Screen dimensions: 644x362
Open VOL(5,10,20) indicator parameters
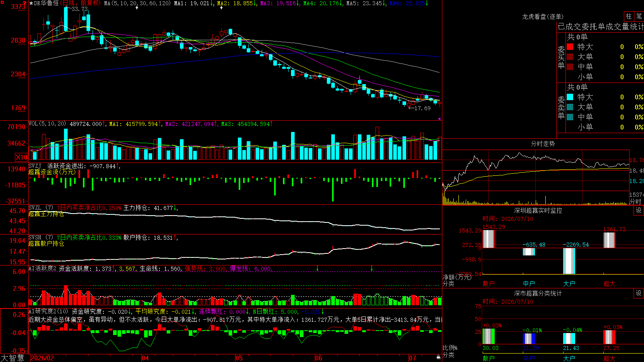point(47,124)
